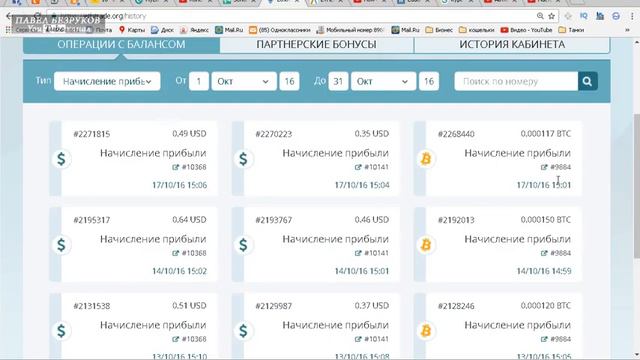Click the dollar icon of transaction #2271815
The height and width of the screenshot is (360, 640).
click(61, 159)
